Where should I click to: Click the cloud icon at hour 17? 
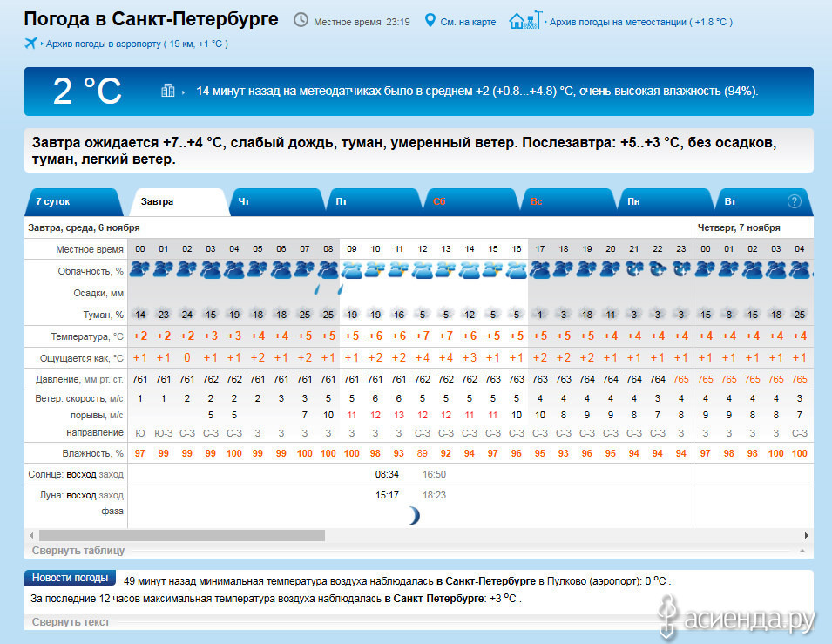pyautogui.click(x=539, y=269)
